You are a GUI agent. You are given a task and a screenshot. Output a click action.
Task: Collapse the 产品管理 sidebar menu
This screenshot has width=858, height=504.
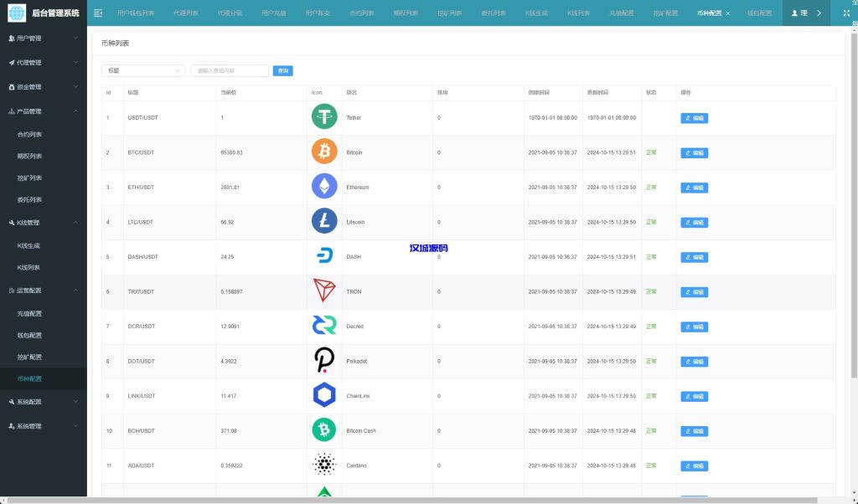click(44, 111)
